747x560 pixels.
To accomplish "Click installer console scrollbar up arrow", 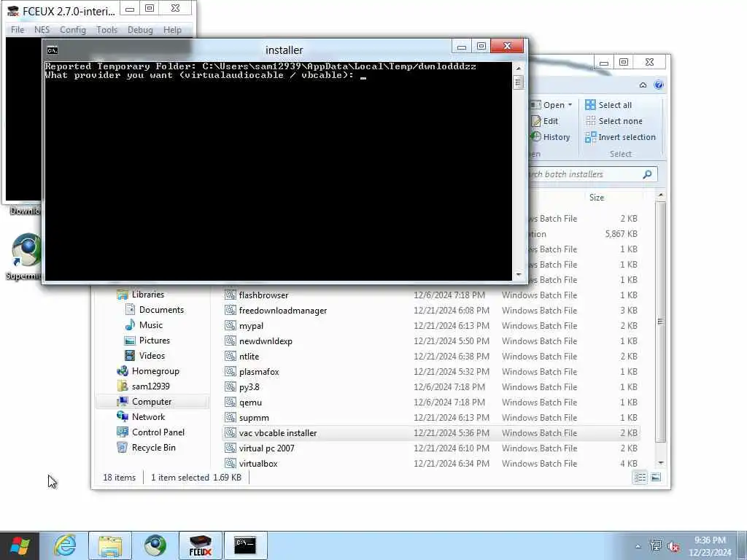I will (519, 69).
